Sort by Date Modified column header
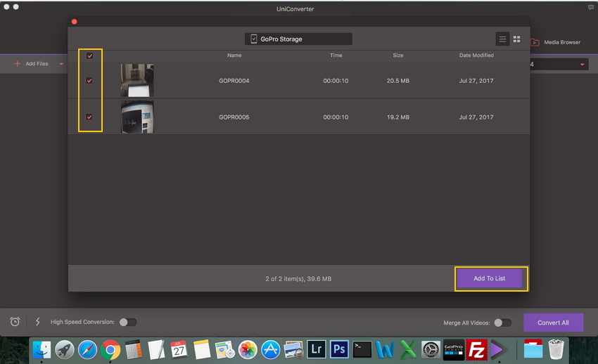This screenshot has width=598, height=364. point(476,56)
